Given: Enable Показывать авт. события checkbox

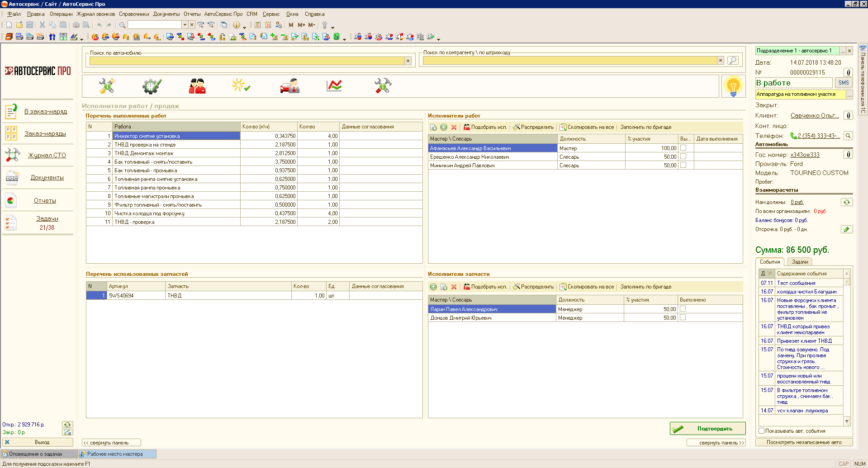Looking at the screenshot, I should (761, 431).
